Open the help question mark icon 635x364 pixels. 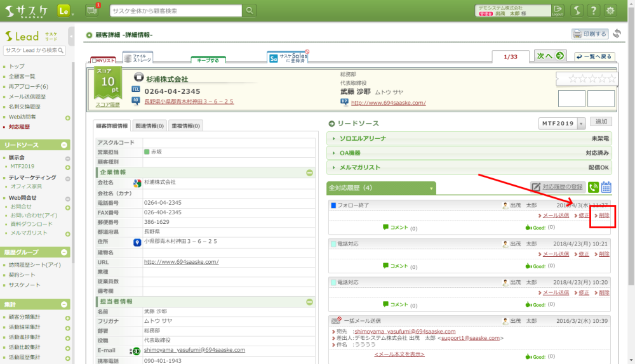593,10
